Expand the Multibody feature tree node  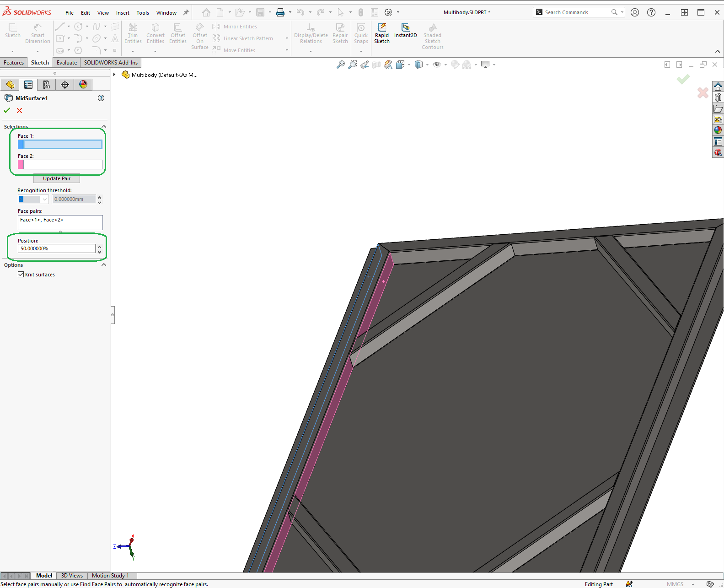(x=115, y=75)
